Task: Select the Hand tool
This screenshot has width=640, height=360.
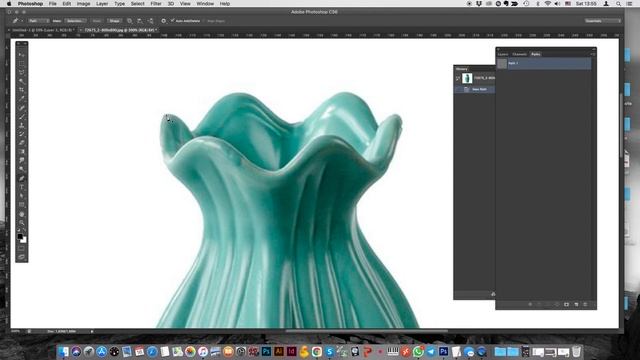Action: [x=22, y=214]
